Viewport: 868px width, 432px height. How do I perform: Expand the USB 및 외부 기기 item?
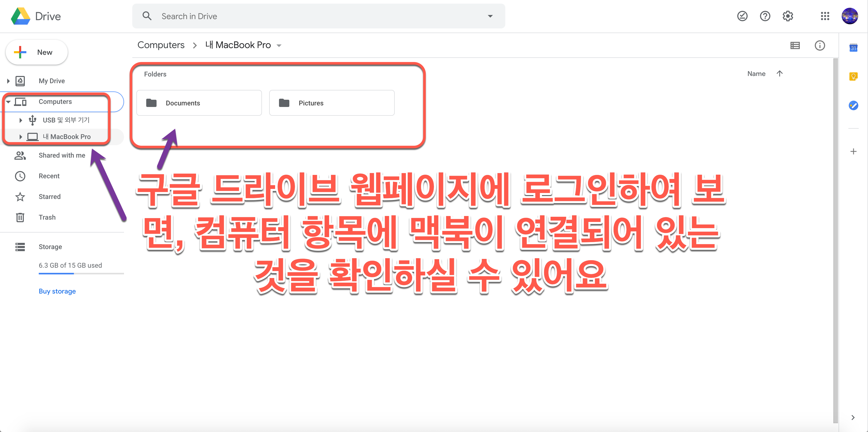point(21,120)
